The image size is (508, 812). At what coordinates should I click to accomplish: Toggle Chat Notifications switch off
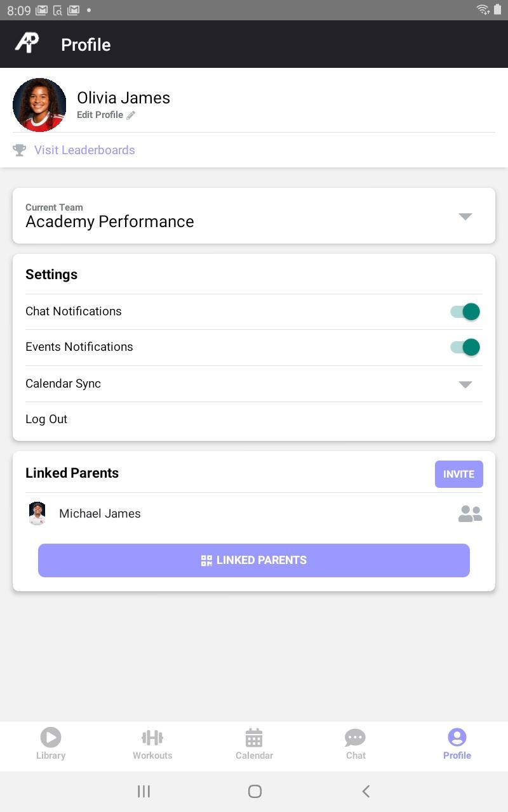pos(465,311)
